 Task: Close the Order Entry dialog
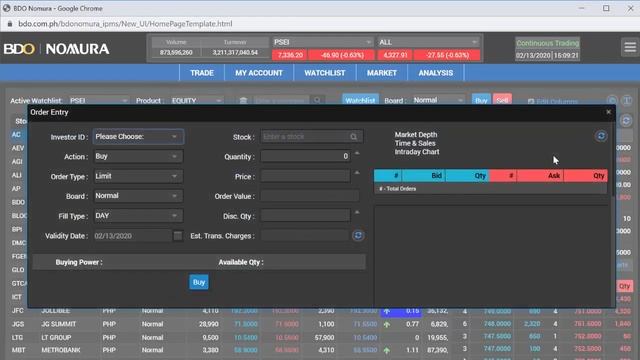tap(608, 112)
